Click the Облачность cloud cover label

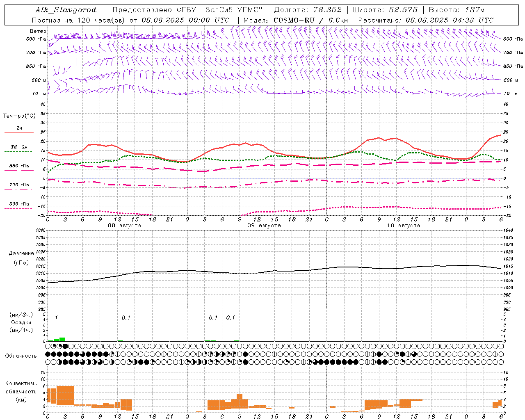point(21,356)
